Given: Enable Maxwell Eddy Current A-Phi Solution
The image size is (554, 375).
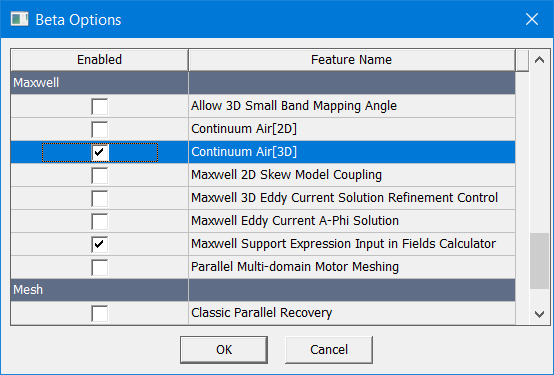Looking at the screenshot, I should click(x=100, y=221).
